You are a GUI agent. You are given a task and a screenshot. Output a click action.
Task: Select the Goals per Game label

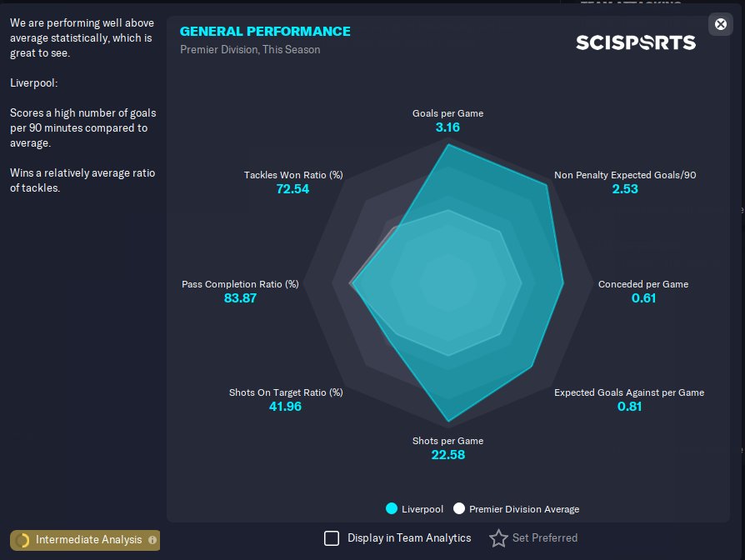click(447, 113)
